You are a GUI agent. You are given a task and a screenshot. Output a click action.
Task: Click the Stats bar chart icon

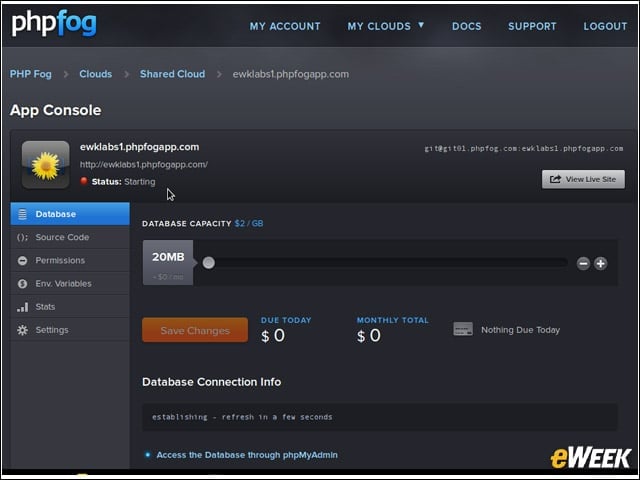(x=22, y=307)
